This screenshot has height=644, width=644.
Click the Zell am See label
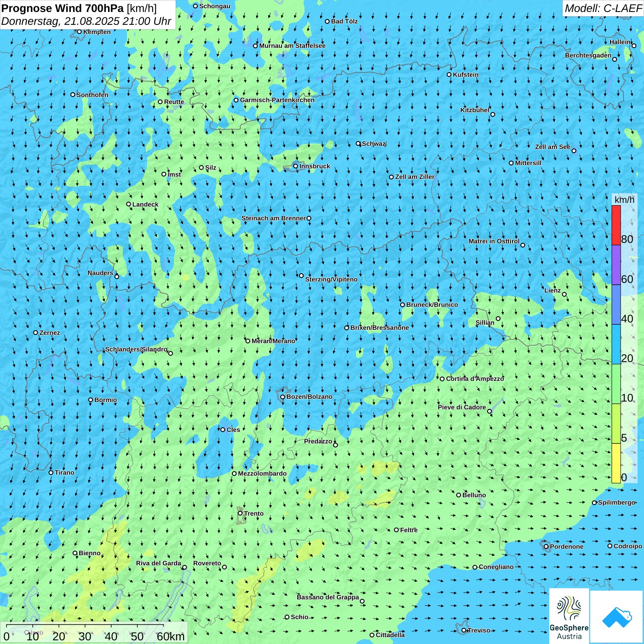click(x=552, y=147)
